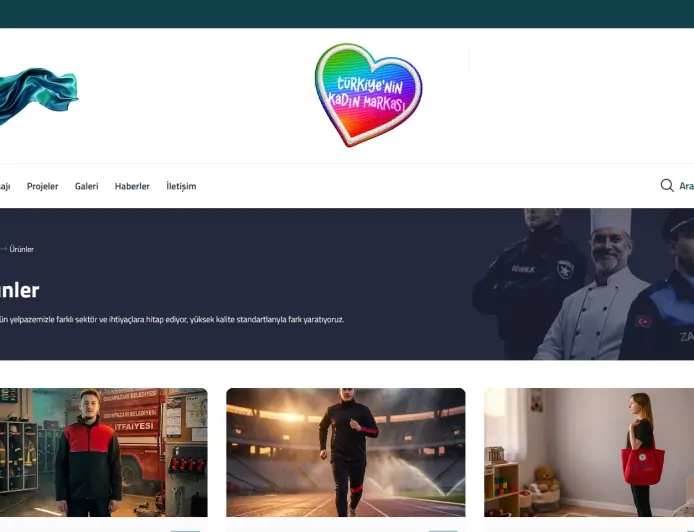Navigate to İletişim
This screenshot has width=694, height=532.
click(181, 186)
